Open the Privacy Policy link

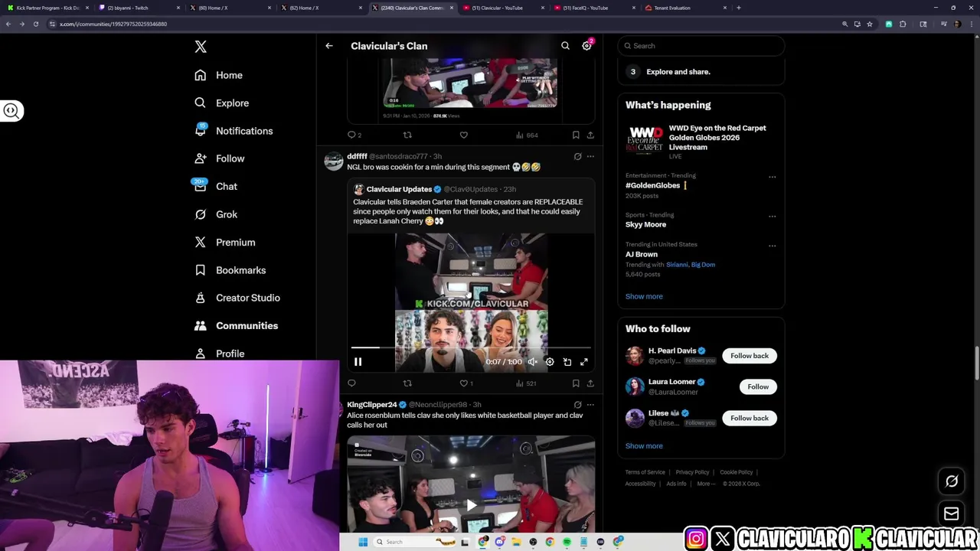coord(692,472)
